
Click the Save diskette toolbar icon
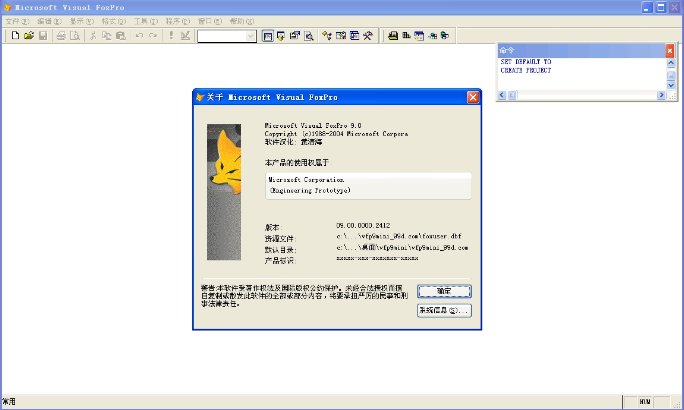[43, 36]
